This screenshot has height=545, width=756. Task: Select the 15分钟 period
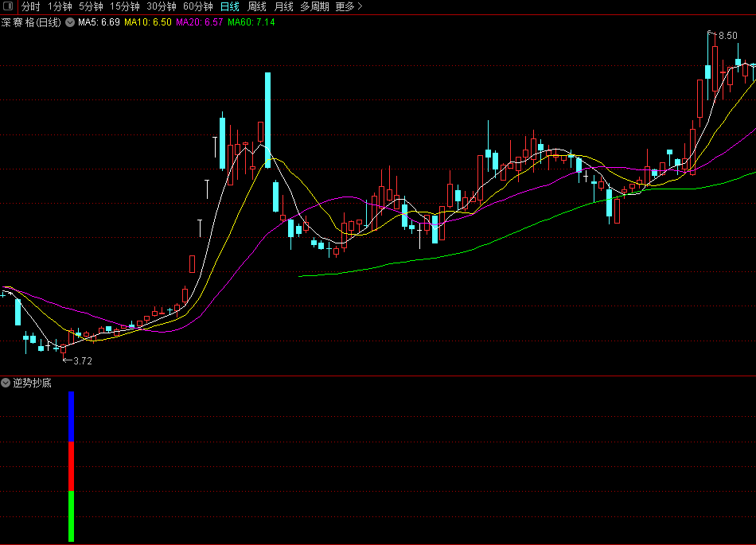[125, 6]
